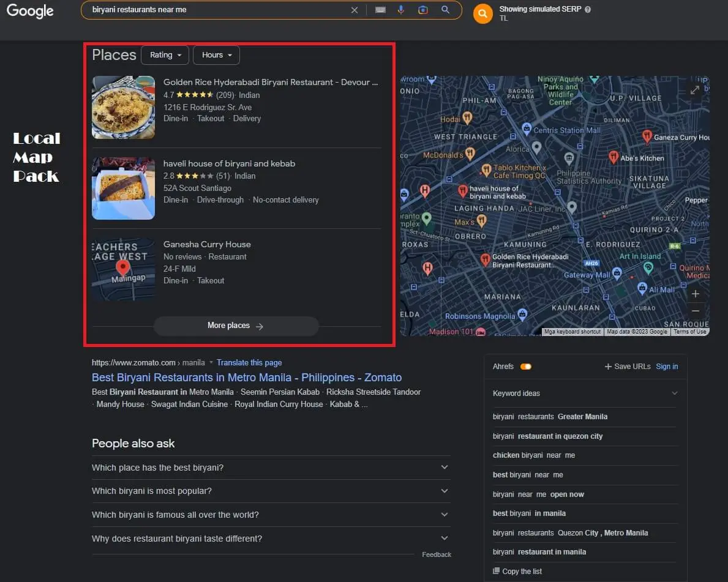Select the Ganeza Curry House map pin

(x=647, y=136)
